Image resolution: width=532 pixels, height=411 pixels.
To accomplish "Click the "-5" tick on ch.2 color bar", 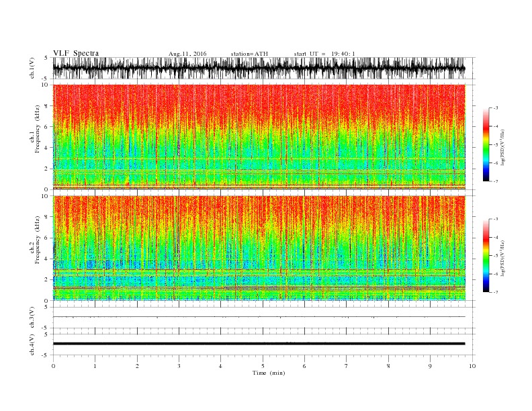I will pos(495,256).
